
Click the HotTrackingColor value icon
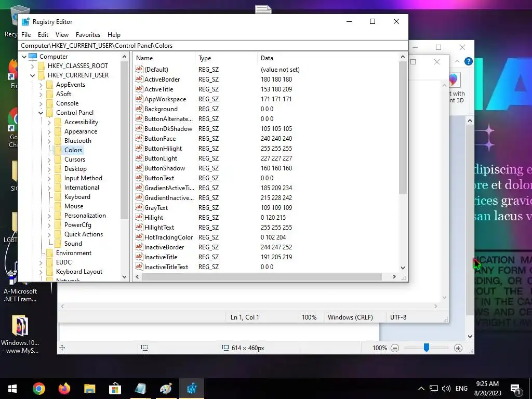point(139,237)
